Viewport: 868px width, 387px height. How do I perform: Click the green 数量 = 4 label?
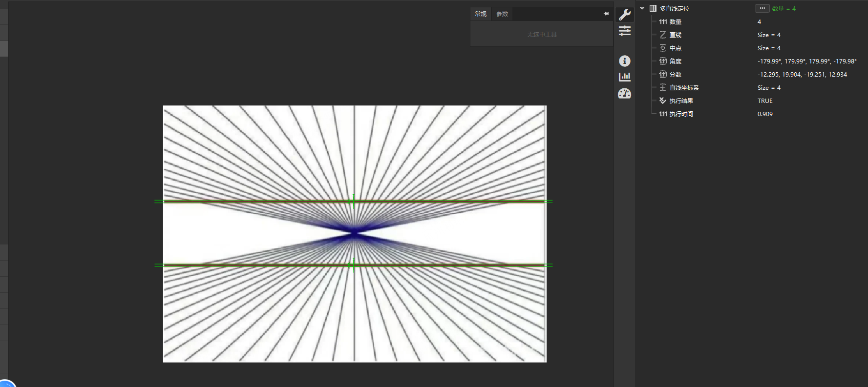[783, 8]
